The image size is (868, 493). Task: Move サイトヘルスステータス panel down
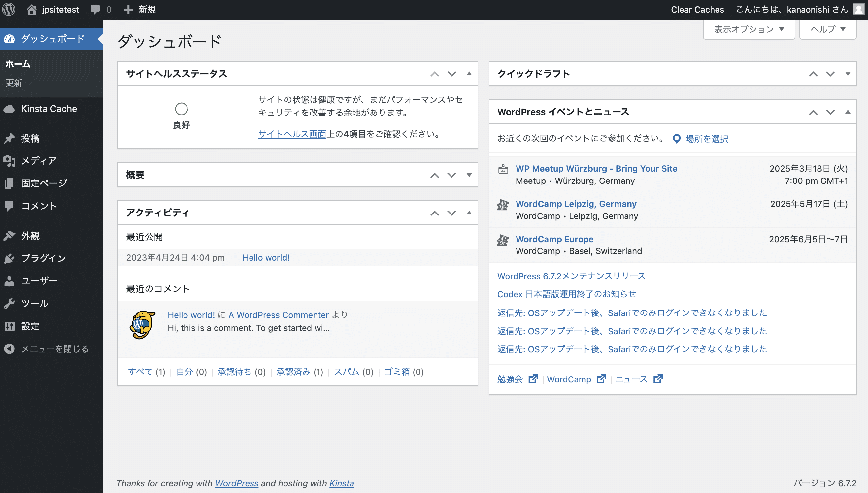click(x=452, y=74)
